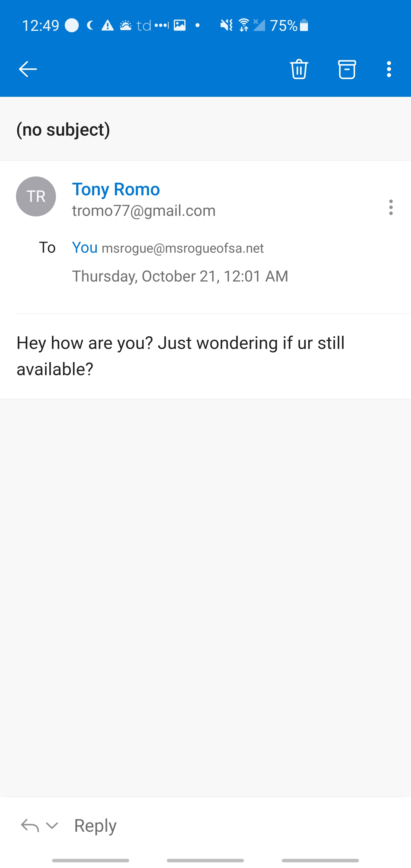Expand the reply options chevron
Screen dimensions: 411x868
pos(52,825)
